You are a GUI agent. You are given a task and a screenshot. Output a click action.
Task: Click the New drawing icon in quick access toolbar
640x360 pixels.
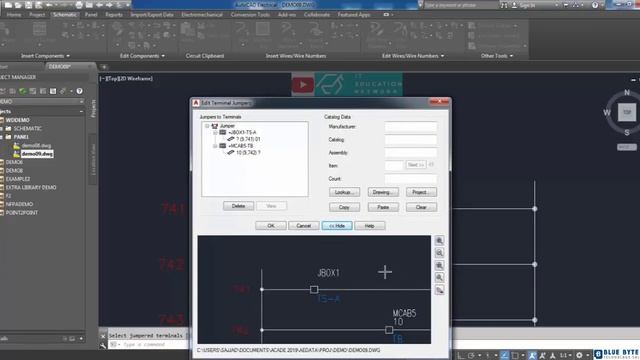point(8,5)
